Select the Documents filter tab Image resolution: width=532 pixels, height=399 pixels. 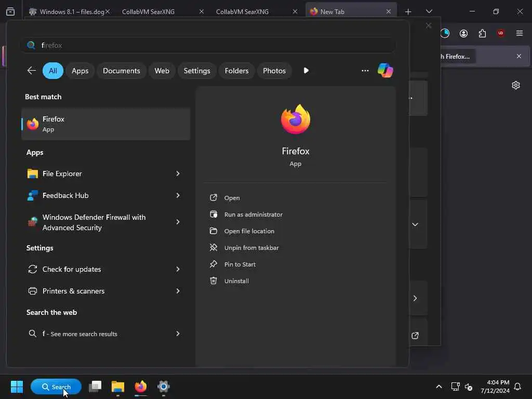pyautogui.click(x=122, y=71)
